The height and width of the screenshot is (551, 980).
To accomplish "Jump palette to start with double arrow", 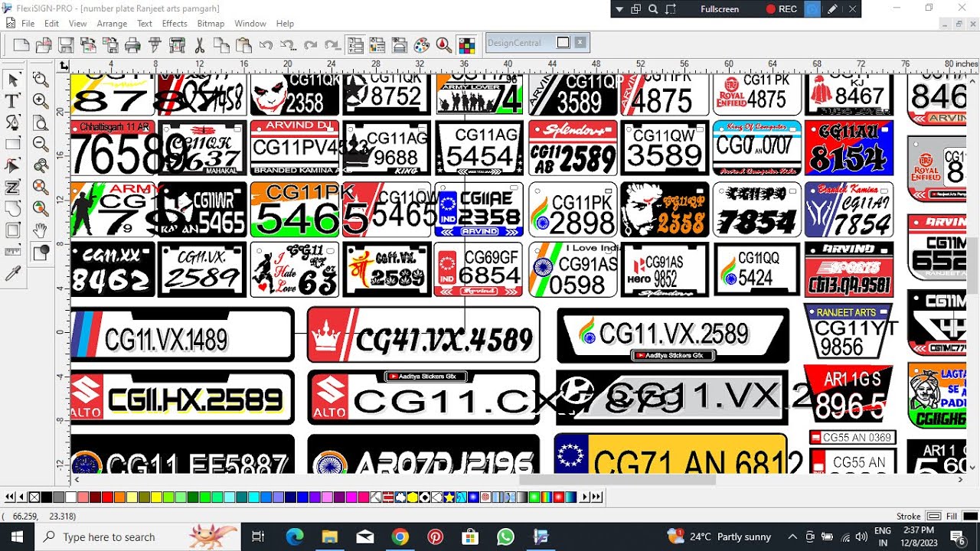I will pos(9,497).
